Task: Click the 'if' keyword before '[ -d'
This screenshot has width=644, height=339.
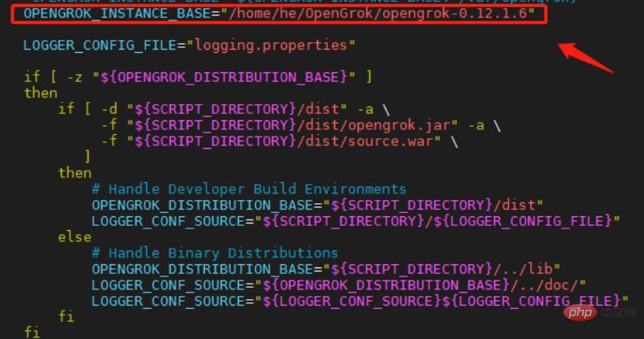Action: tap(66, 109)
